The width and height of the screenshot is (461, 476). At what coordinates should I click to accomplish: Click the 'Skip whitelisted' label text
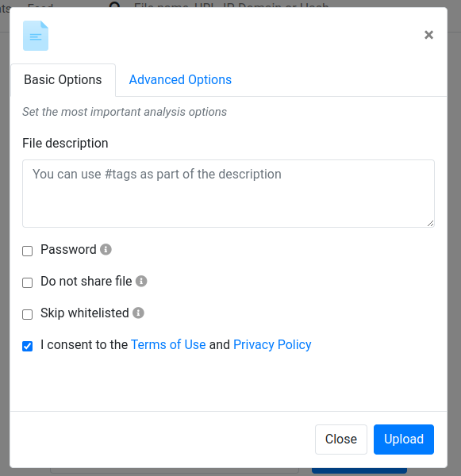pyautogui.click(x=85, y=313)
